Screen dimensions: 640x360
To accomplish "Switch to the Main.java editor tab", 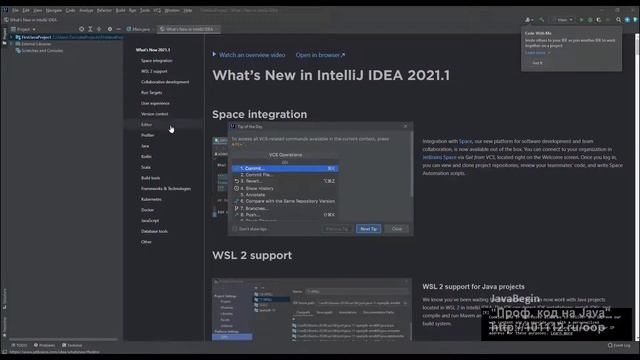I will [138, 29].
